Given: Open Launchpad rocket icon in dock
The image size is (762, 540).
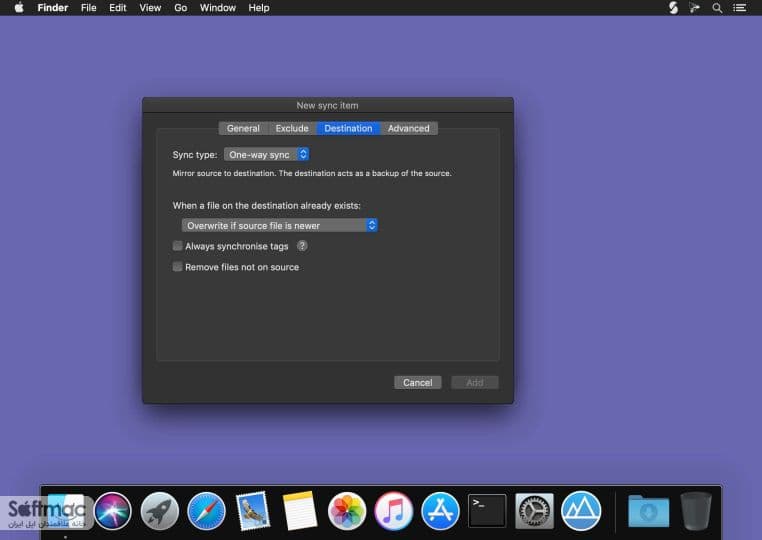Looking at the screenshot, I should (x=159, y=511).
